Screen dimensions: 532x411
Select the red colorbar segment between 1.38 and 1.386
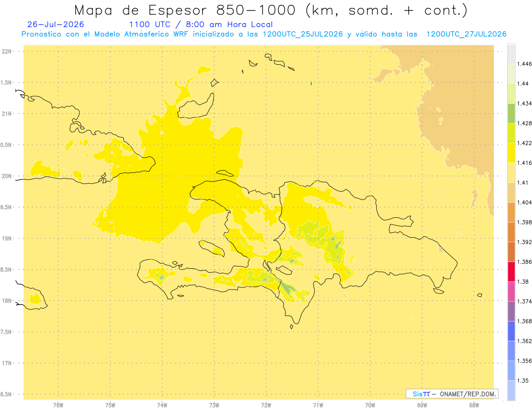tap(511, 272)
